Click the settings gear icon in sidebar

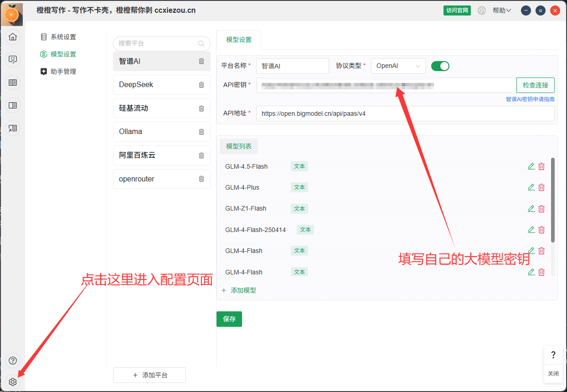click(x=13, y=382)
